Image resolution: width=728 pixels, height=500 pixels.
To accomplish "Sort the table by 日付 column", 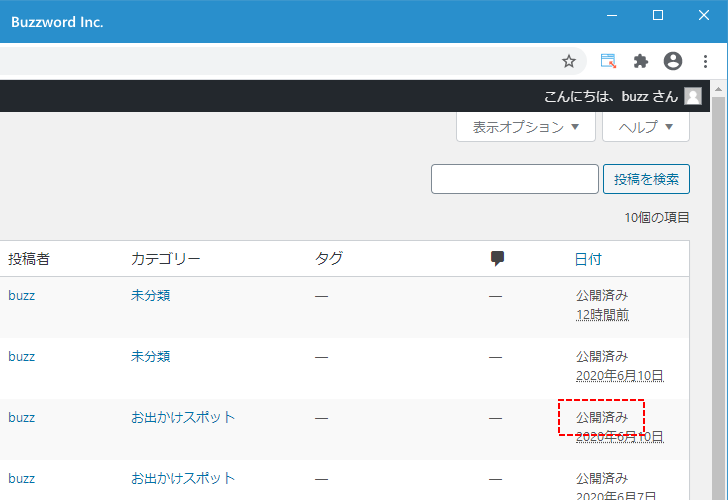I will 588,259.
